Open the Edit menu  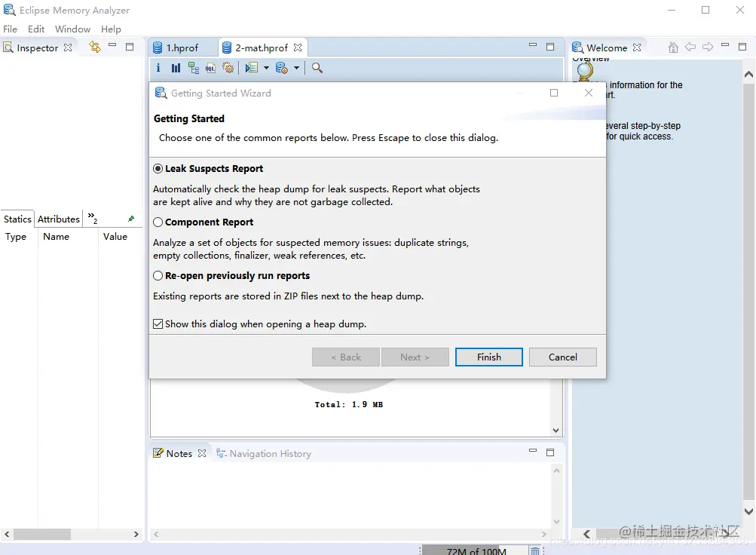(x=36, y=29)
